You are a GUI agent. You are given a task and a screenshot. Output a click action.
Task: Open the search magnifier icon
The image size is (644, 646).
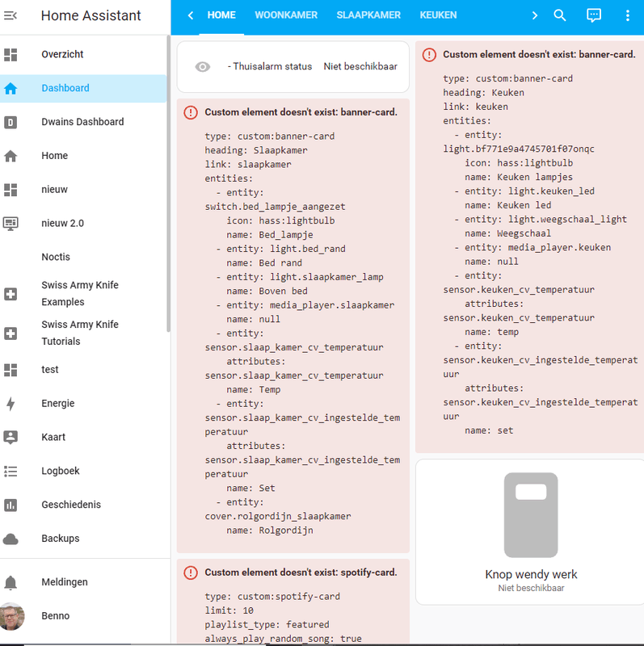(x=560, y=15)
